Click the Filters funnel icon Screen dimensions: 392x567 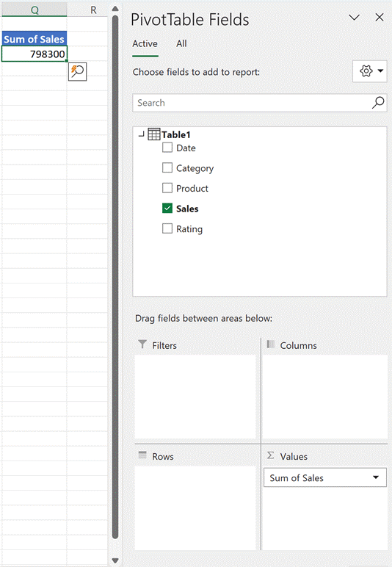click(x=142, y=344)
